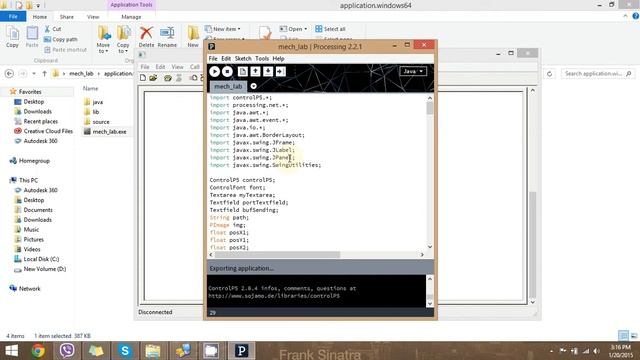Viewport: 640px width, 360px height.
Task: Select Recent places in the sidebar
Action: [40, 121]
